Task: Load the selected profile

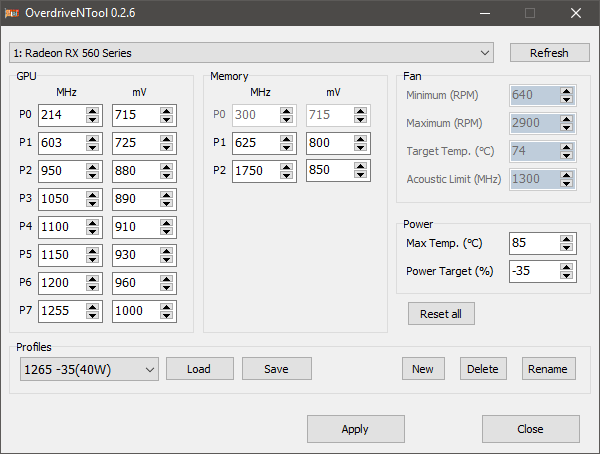Action: click(199, 369)
